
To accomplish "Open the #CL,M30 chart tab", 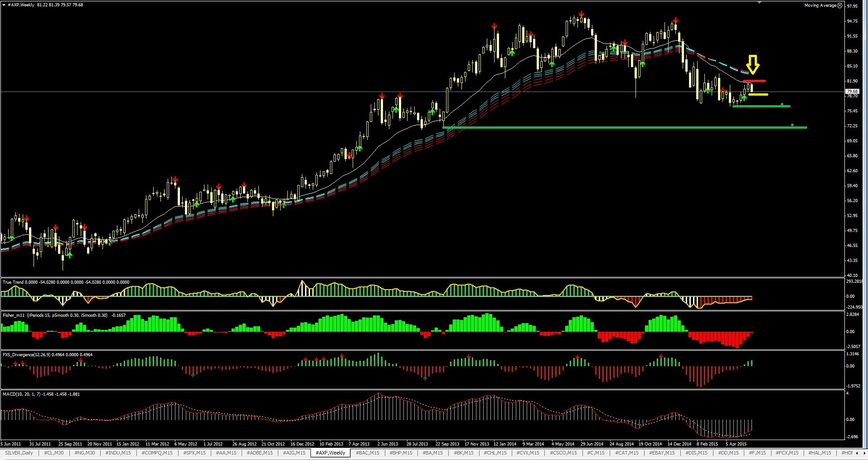I will tap(54, 453).
